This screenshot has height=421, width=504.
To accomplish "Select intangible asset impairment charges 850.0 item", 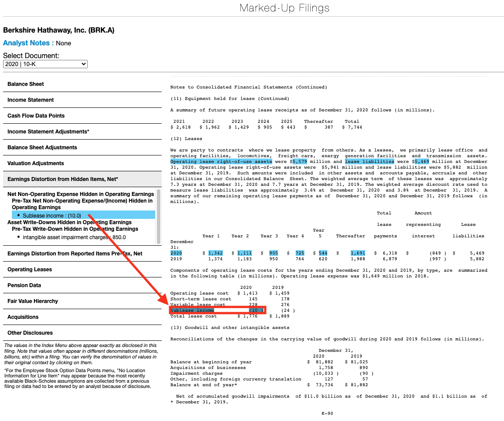I will [x=74, y=237].
